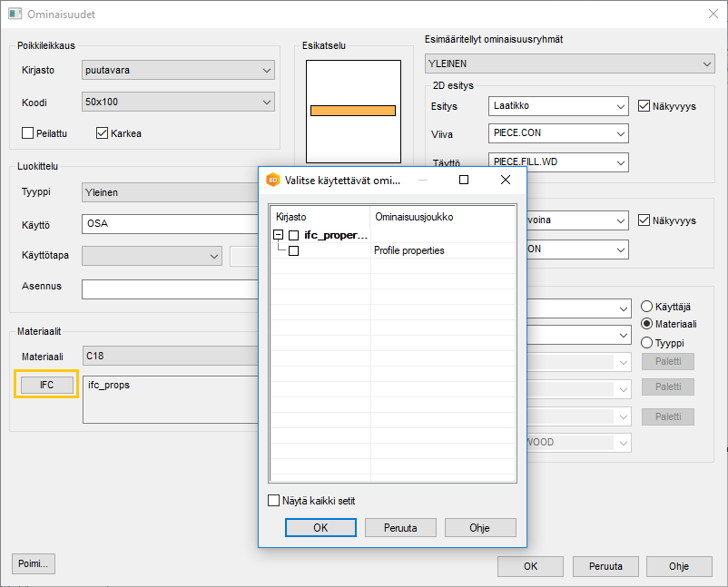This screenshot has width=728, height=587.
Task: Toggle the Peilattu checkbox
Action: click(28, 133)
